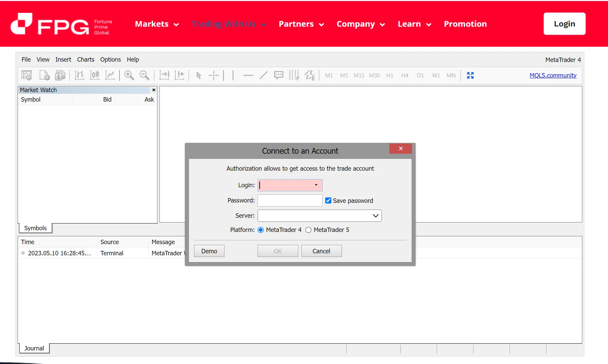The width and height of the screenshot is (608, 364).
Task: Expand the Login account dropdown arrow
Action: click(316, 185)
